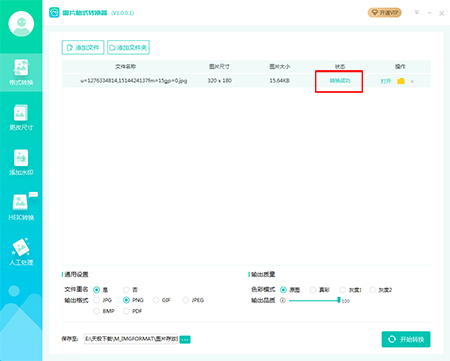
Task: Go to the HEIC转换 tab
Action: click(x=21, y=207)
